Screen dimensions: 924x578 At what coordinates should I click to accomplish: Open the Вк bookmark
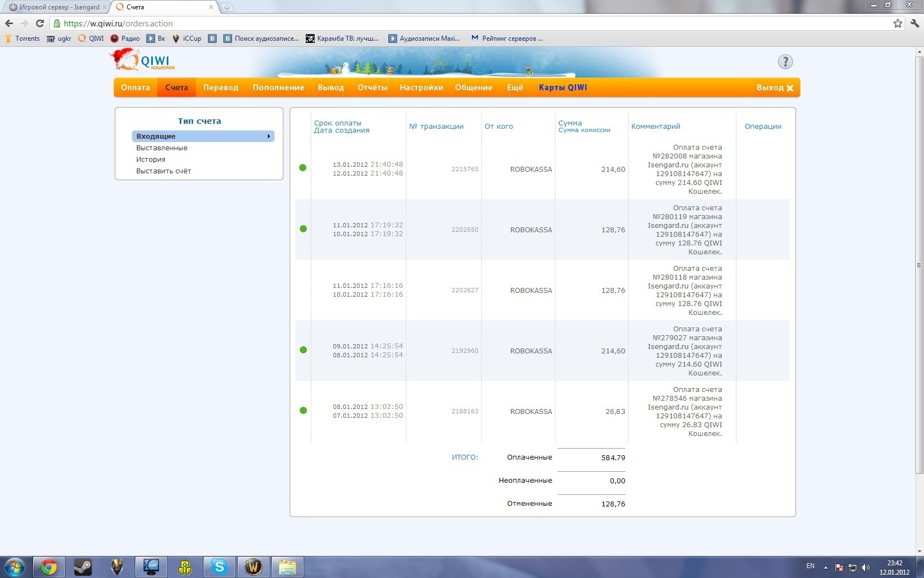coord(156,39)
